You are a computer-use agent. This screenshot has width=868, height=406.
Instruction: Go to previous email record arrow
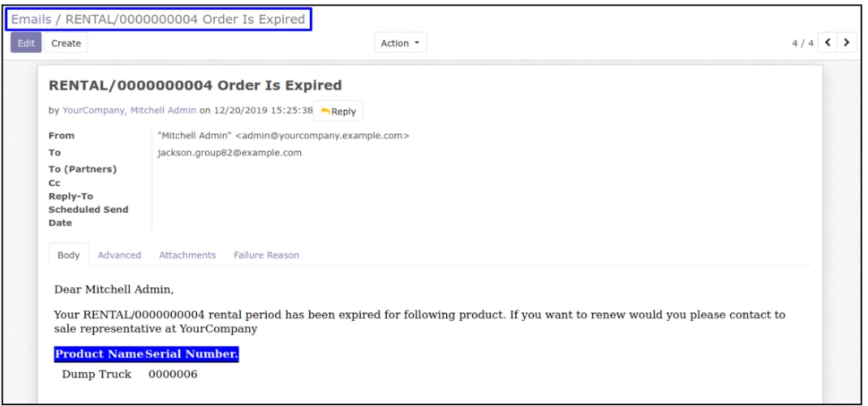[830, 42]
